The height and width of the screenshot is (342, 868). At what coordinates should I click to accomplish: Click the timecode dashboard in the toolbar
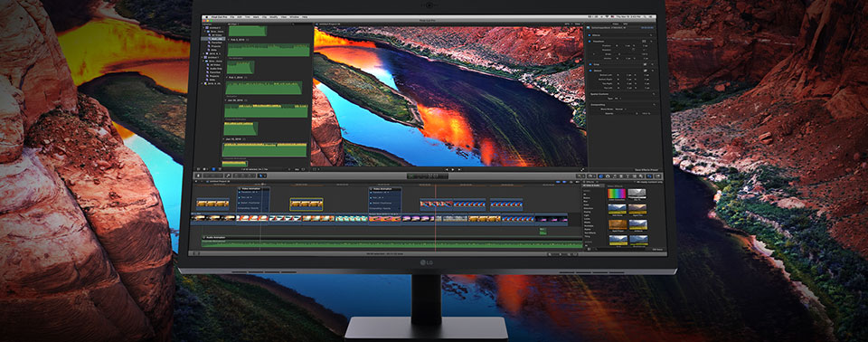428,176
